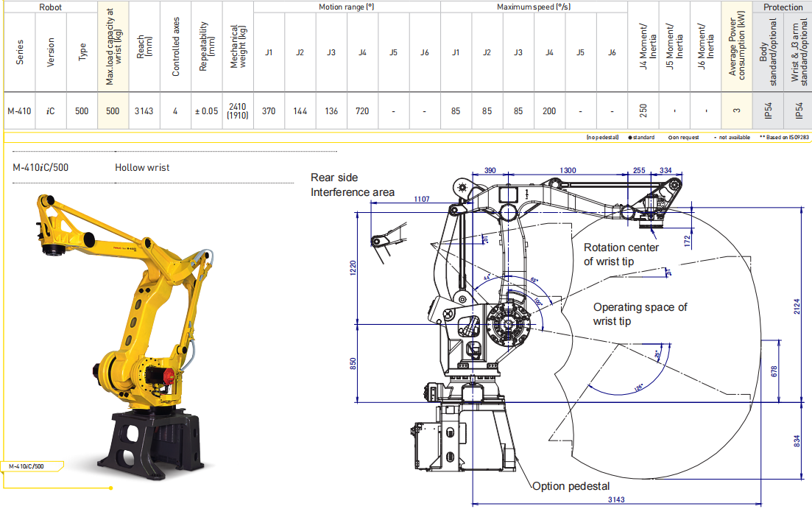Image resolution: width=812 pixels, height=523 pixels.
Task: Click the J3 motion range value "136"
Action: point(331,111)
